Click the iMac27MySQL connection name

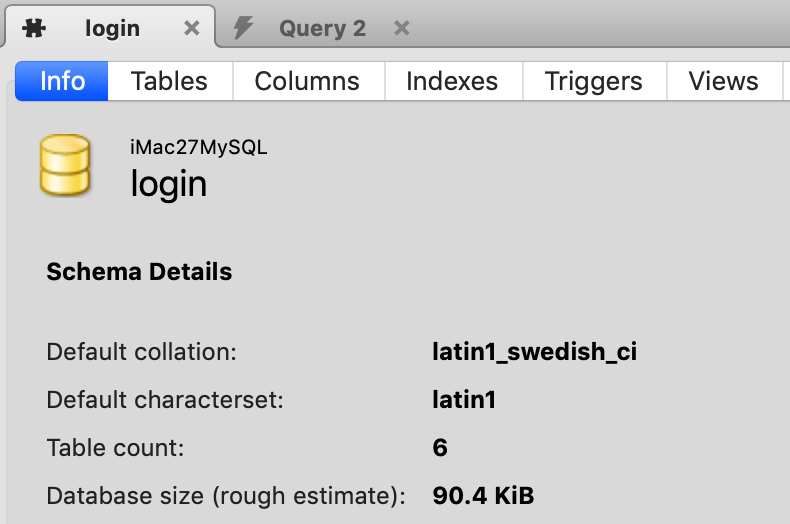[199, 147]
